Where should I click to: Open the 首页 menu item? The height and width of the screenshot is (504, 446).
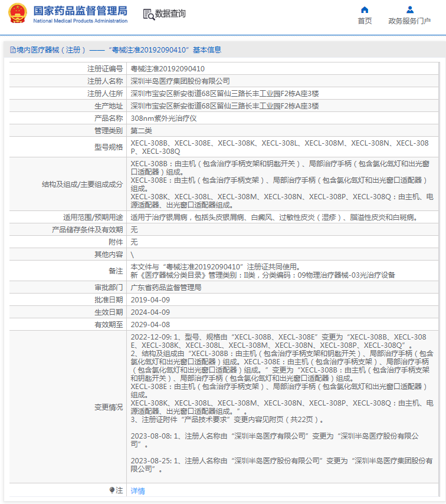coord(365,21)
